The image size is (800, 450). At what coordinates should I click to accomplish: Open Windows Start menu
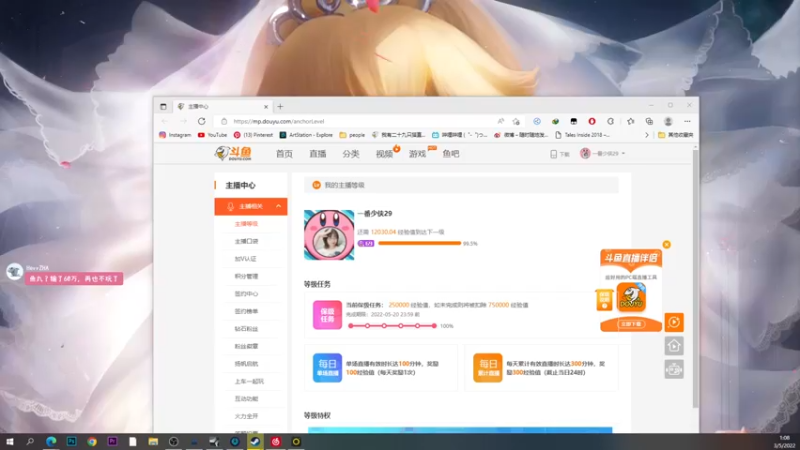click(x=9, y=441)
